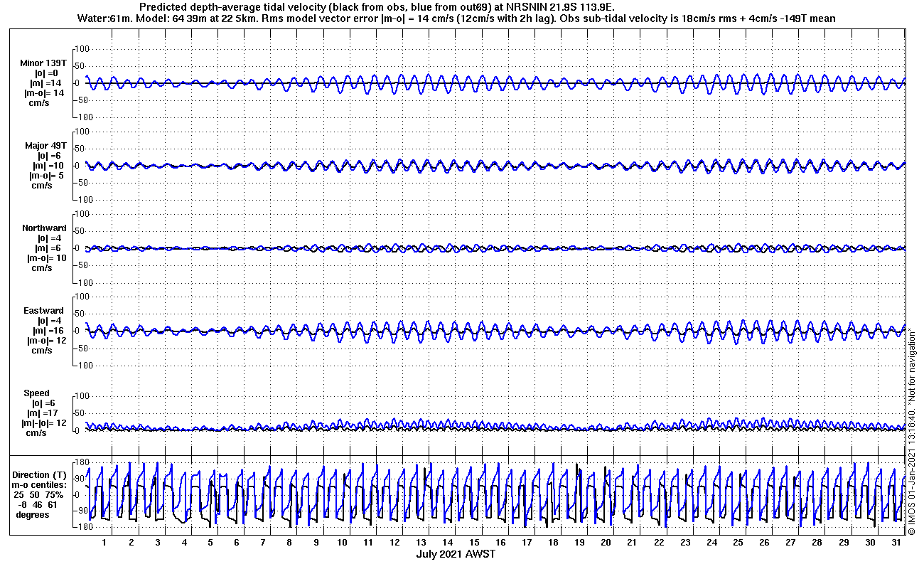
Task: Click day 12 on the date axis
Action: coord(394,543)
